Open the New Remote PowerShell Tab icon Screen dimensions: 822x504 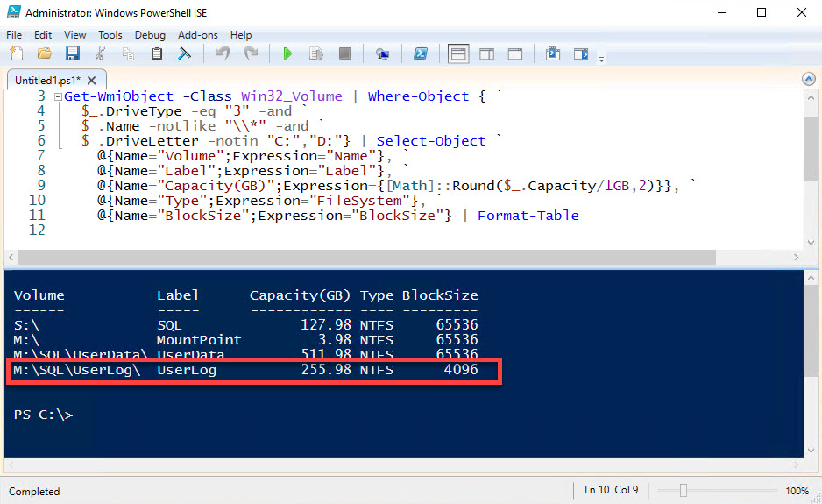coord(382,54)
